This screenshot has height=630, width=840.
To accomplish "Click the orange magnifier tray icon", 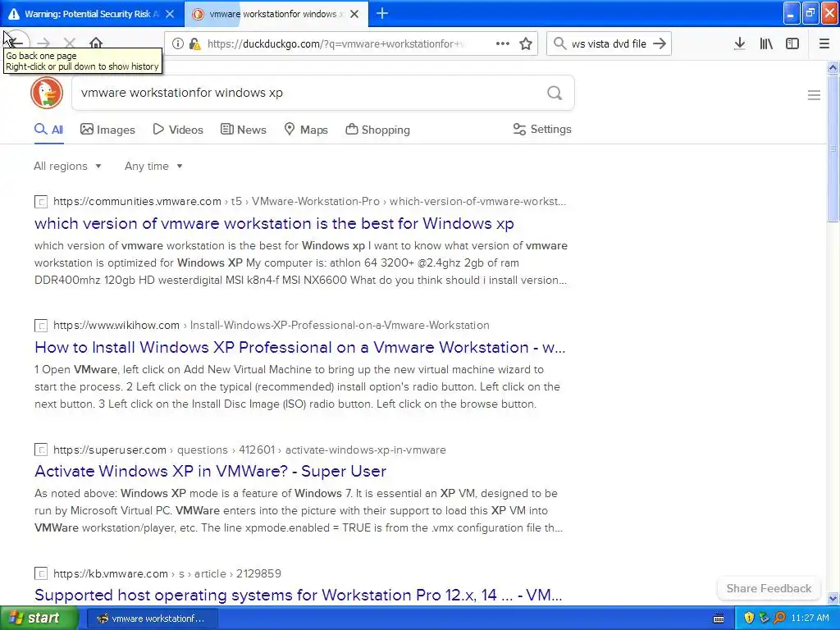I will [x=780, y=619].
